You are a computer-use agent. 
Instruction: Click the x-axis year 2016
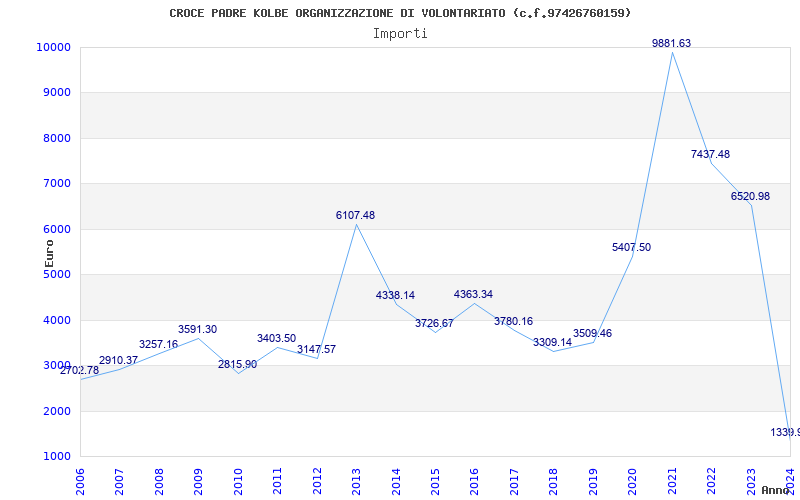coord(475,482)
